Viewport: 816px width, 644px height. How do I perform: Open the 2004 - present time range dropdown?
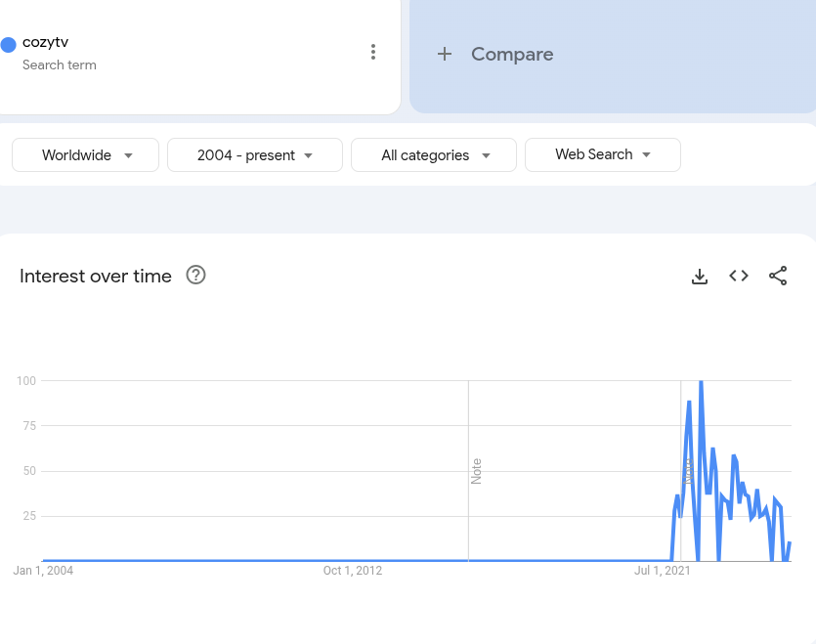255,155
